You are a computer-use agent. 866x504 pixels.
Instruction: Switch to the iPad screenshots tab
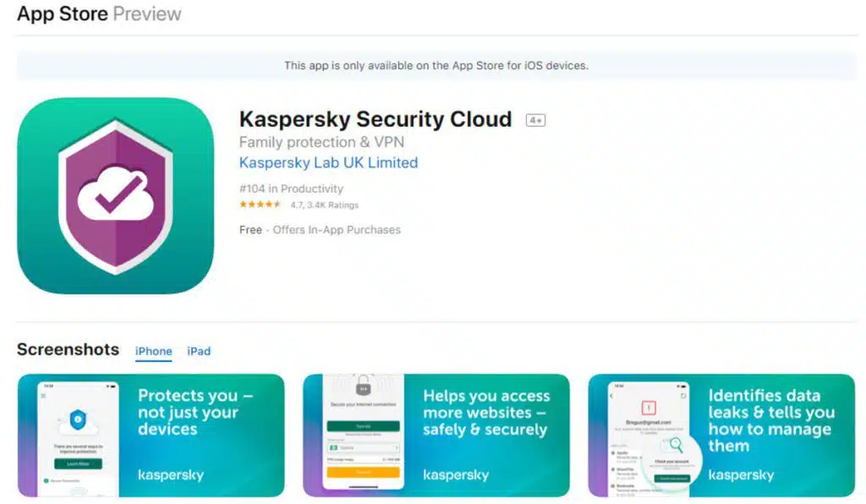click(x=199, y=351)
